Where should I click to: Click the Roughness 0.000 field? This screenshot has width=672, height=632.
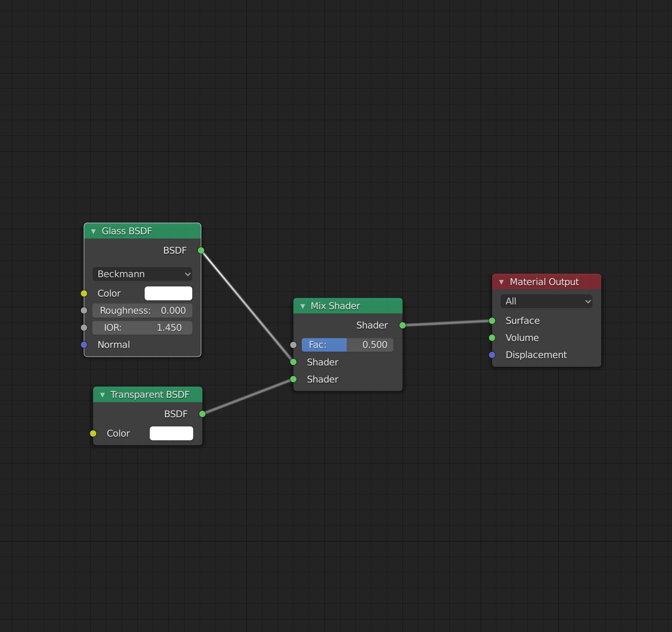[x=142, y=310]
